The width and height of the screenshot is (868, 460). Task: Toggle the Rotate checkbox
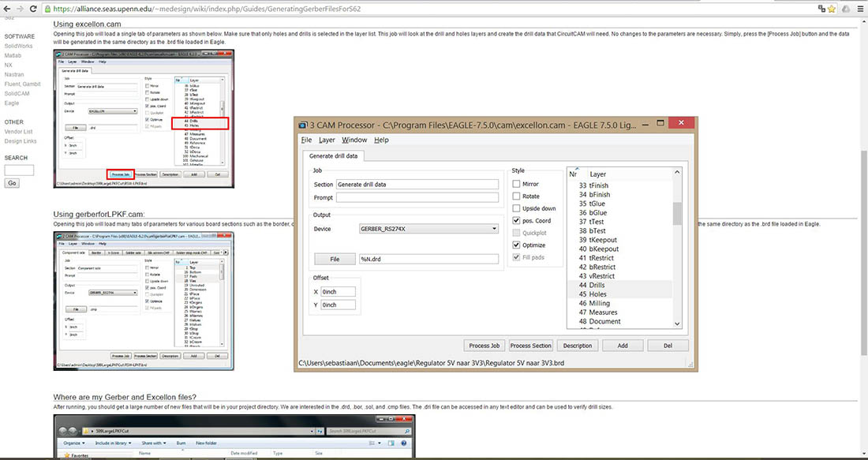[x=517, y=196]
